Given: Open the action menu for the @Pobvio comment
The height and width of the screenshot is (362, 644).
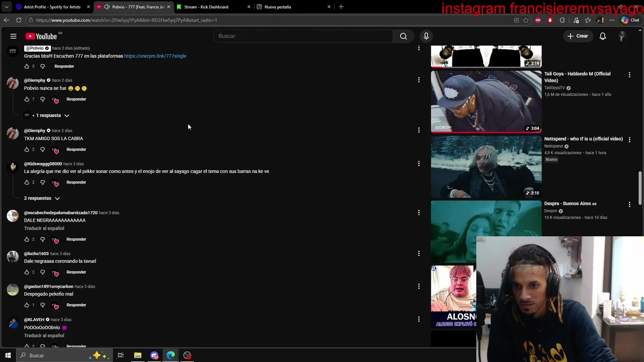Looking at the screenshot, I should [419, 48].
